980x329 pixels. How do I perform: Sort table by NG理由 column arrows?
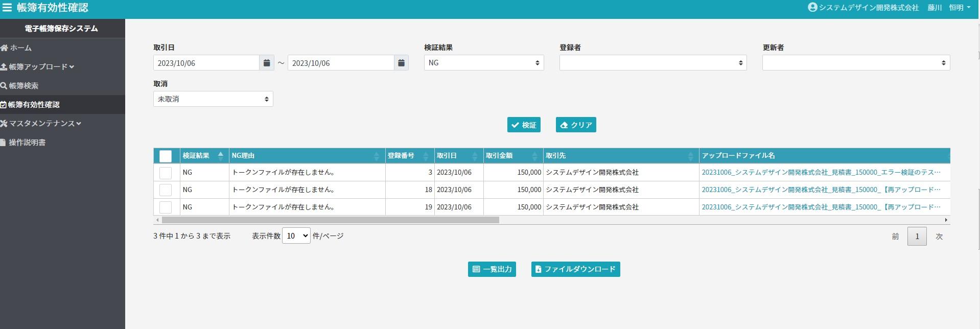tap(377, 156)
